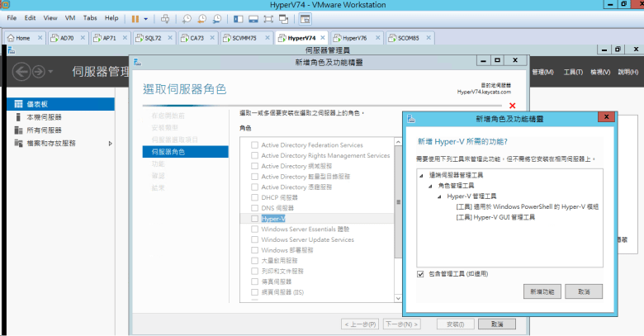Click the take snapshot clock icon
The height and width of the screenshot is (336, 644).
pos(187,17)
